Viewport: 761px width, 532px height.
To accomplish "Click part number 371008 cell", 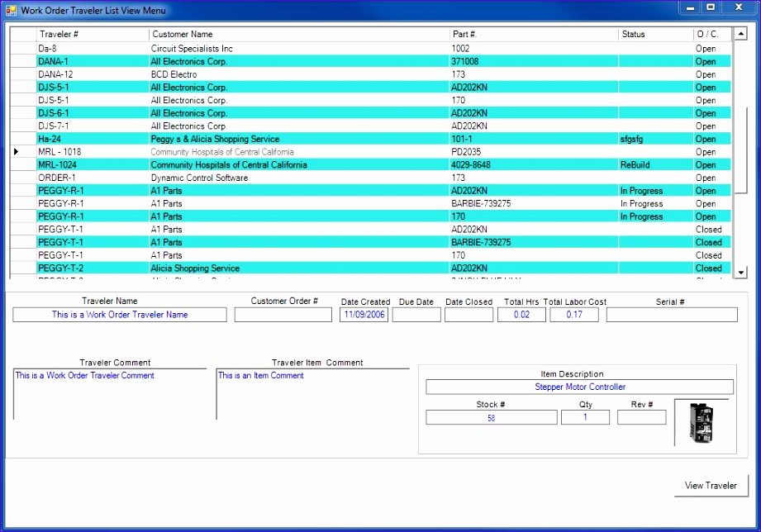I will pos(534,62).
